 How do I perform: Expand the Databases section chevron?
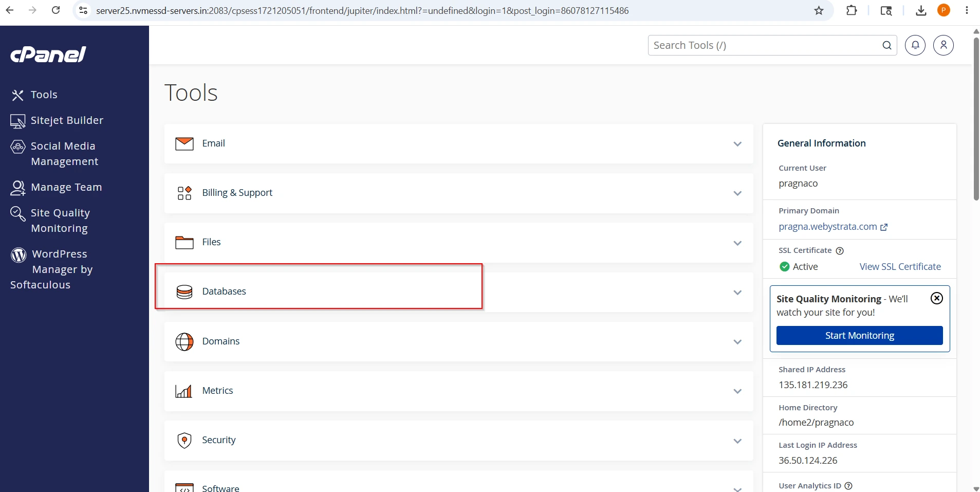pyautogui.click(x=737, y=293)
